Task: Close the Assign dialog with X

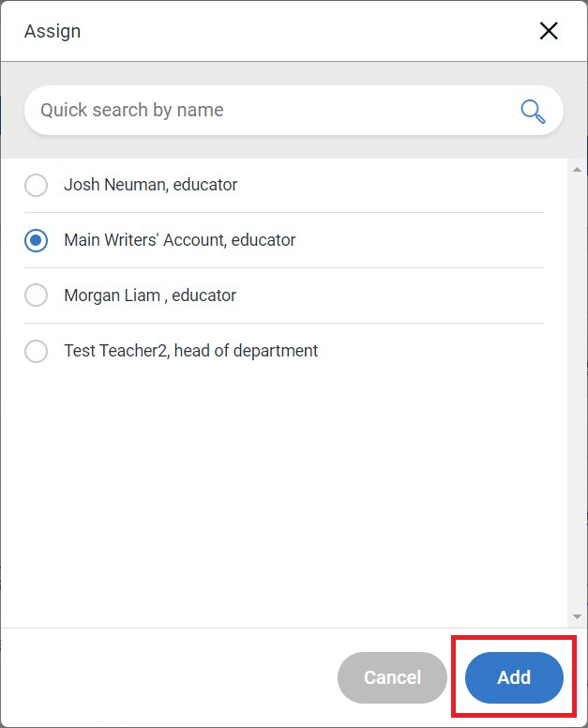Action: 549,31
